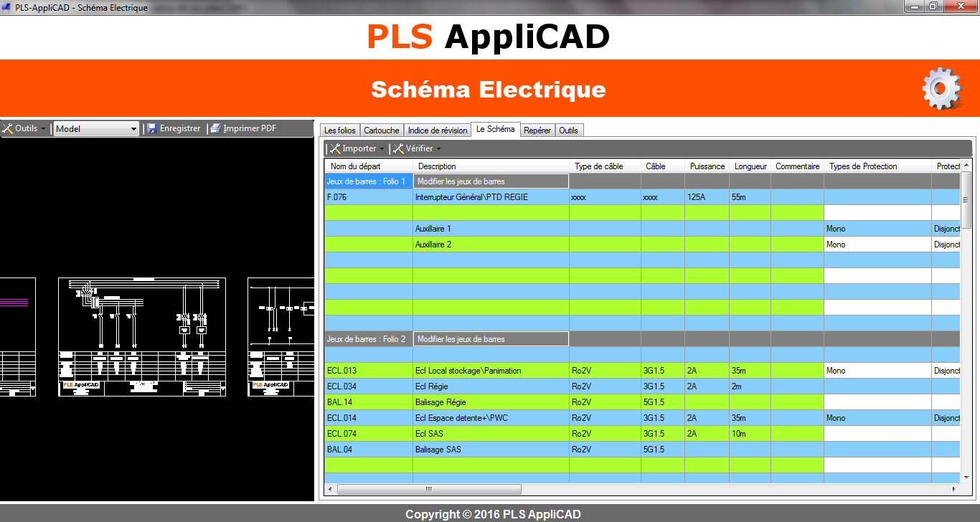Click Jeux de barres : Folio 1 cell
Image resolution: width=980 pixels, height=522 pixels.
click(x=369, y=181)
